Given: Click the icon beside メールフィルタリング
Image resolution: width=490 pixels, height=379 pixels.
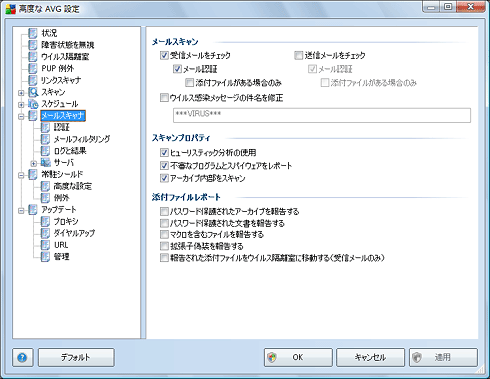Looking at the screenshot, I should [x=45, y=139].
